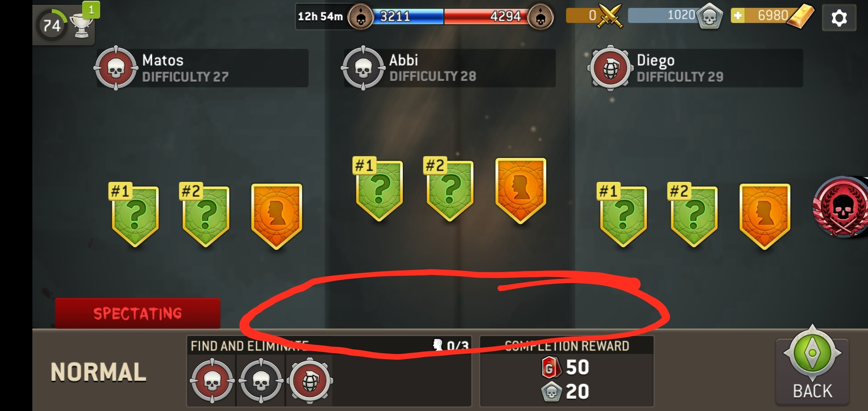Tap the red skull laurel emblem
This screenshot has width=868, height=411.
(x=841, y=207)
